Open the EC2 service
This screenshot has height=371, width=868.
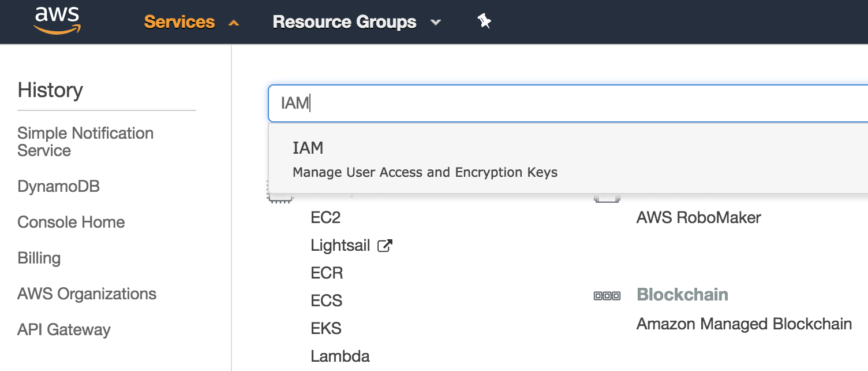pos(325,218)
